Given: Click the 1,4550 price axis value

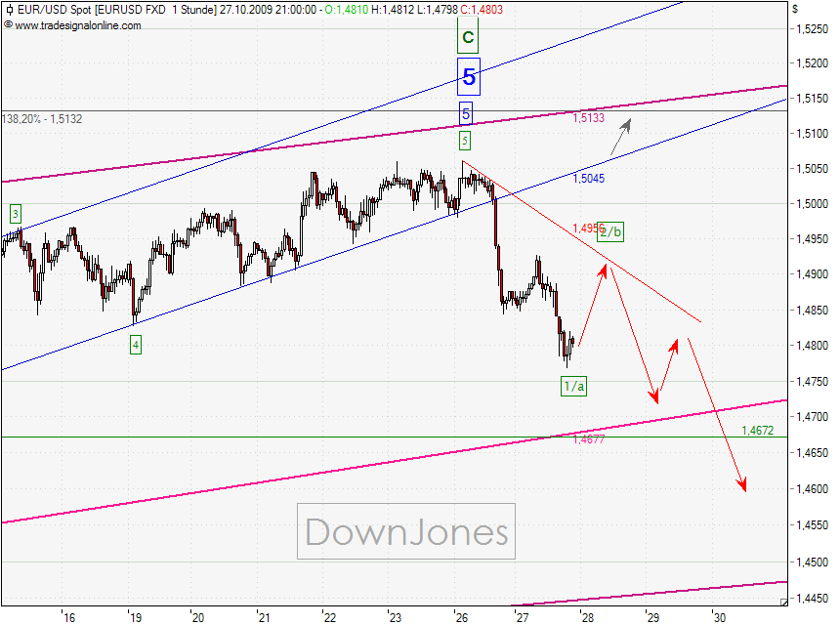Looking at the screenshot, I should pyautogui.click(x=812, y=525).
